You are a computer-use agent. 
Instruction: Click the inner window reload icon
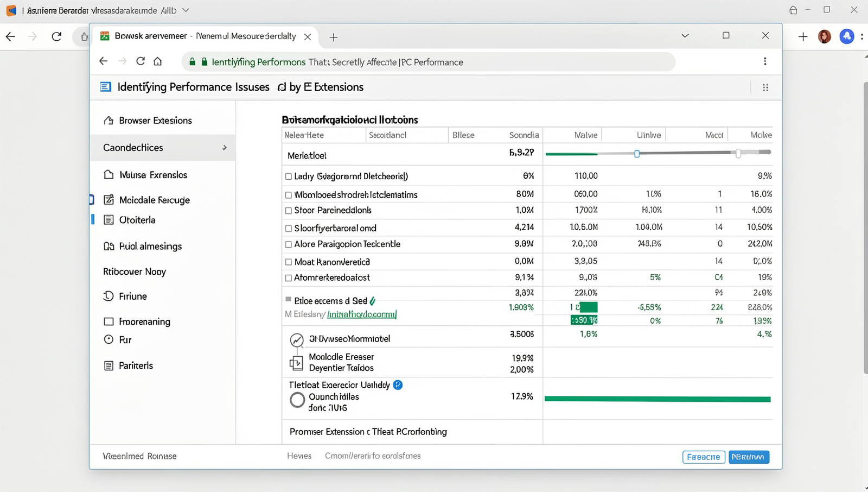click(x=141, y=61)
